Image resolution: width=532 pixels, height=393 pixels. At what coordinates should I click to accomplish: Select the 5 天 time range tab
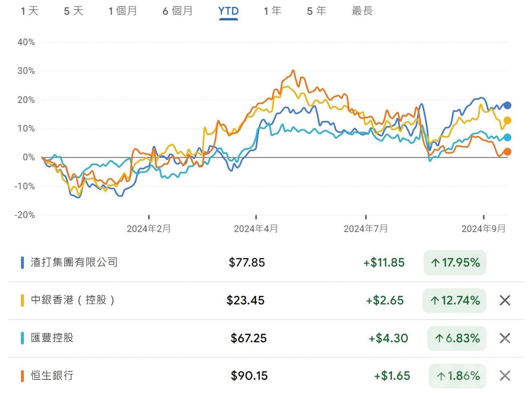pyautogui.click(x=73, y=11)
